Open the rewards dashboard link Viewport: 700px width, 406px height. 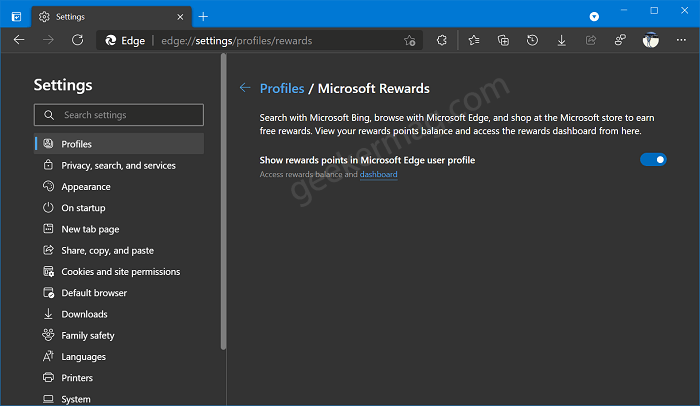point(379,175)
